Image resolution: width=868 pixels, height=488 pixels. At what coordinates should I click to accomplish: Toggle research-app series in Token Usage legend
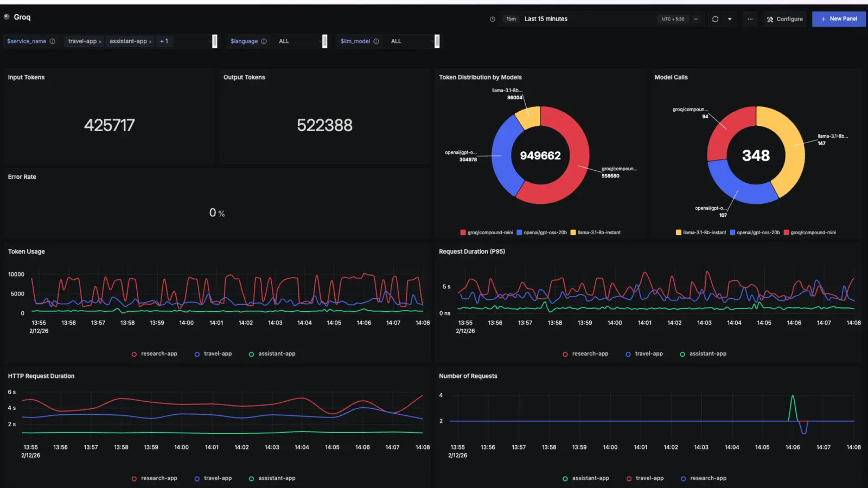(x=154, y=354)
